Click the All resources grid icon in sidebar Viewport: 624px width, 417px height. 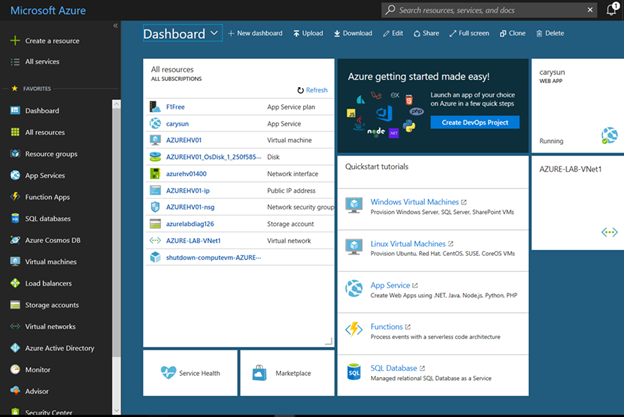coord(15,132)
